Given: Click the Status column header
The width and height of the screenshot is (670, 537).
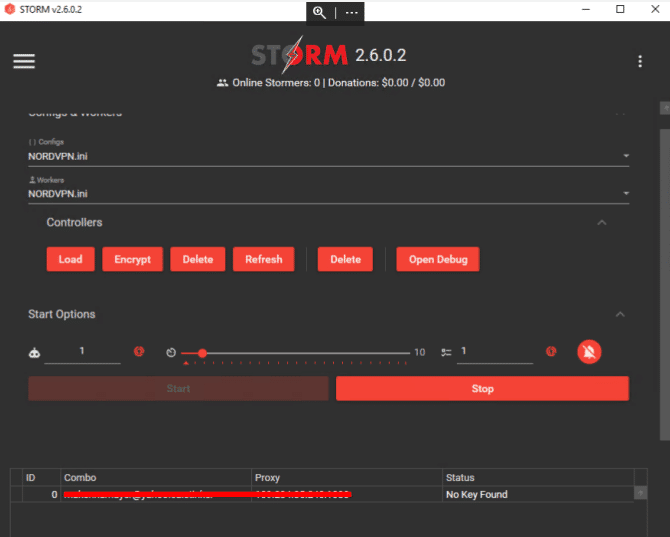Looking at the screenshot, I should (x=540, y=478).
